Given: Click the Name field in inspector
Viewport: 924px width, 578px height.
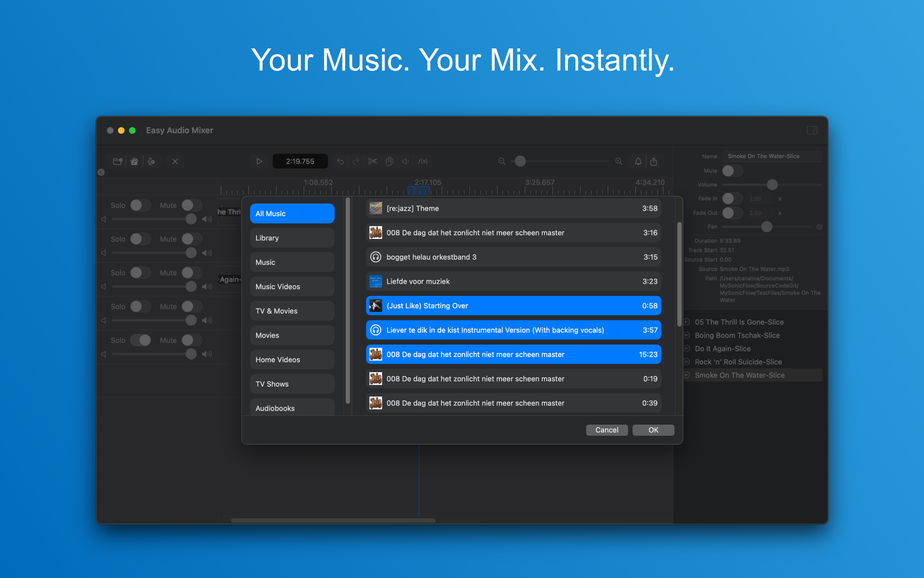Looking at the screenshot, I should pos(772,156).
